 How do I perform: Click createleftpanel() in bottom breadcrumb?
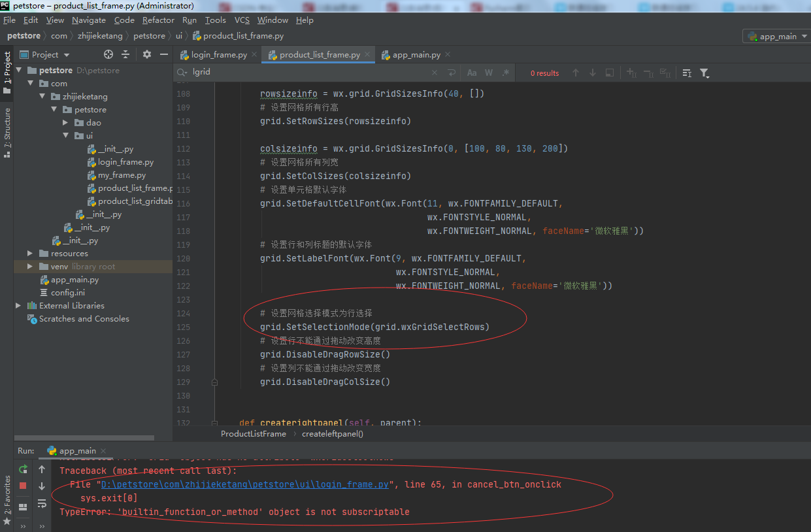[333, 433]
